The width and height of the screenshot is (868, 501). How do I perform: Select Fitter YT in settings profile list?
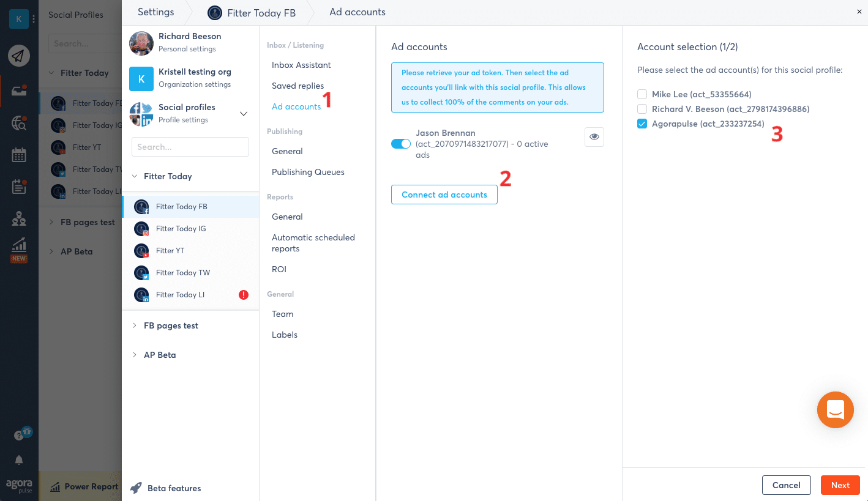(190, 251)
